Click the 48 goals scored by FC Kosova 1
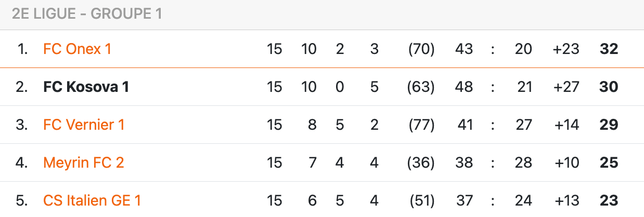Image resolution: width=644 pixels, height=217 pixels. pyautogui.click(x=463, y=87)
